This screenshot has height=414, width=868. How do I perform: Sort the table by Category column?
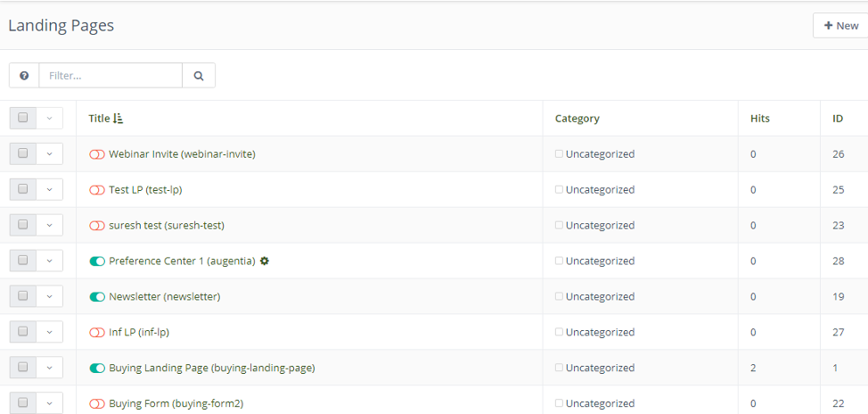tap(577, 119)
